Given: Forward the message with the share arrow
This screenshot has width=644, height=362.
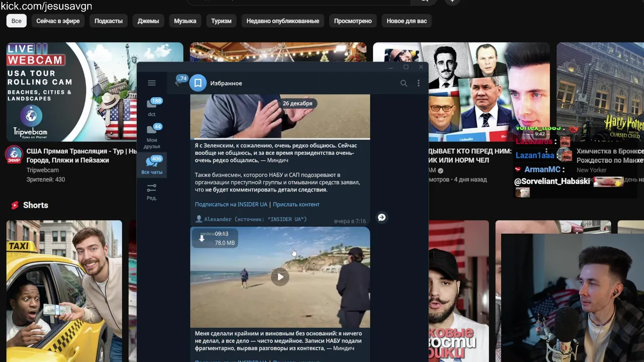Looking at the screenshot, I should pyautogui.click(x=381, y=217).
